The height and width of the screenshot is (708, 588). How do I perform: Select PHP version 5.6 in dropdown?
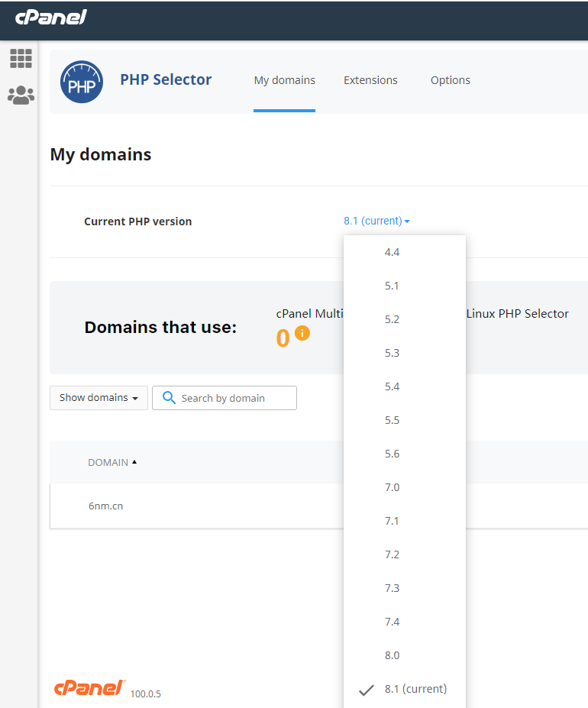(x=393, y=454)
